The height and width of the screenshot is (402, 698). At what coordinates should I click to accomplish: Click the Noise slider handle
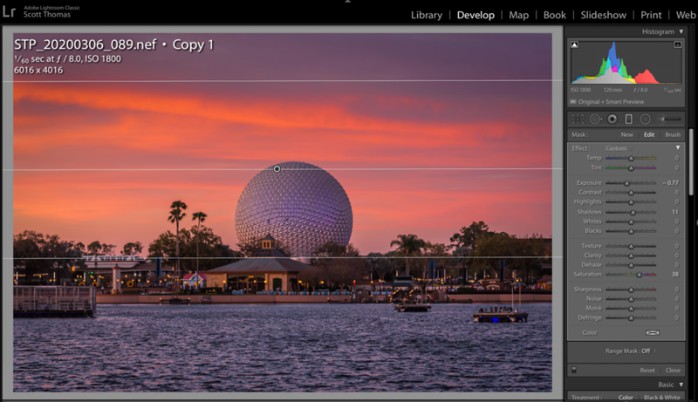tap(631, 299)
